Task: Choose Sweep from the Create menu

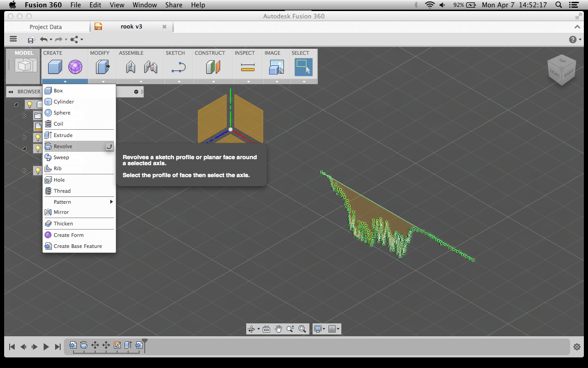Action: pyautogui.click(x=79, y=157)
